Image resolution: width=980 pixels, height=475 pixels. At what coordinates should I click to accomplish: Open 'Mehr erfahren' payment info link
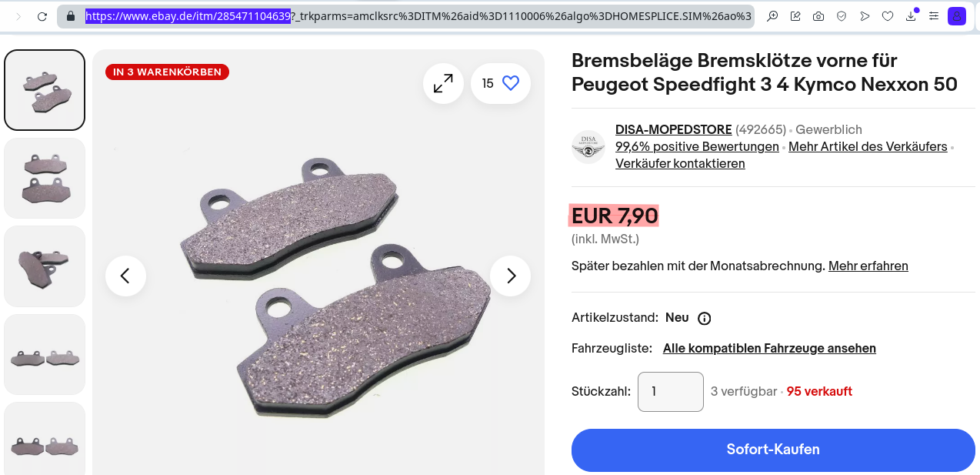pos(868,266)
